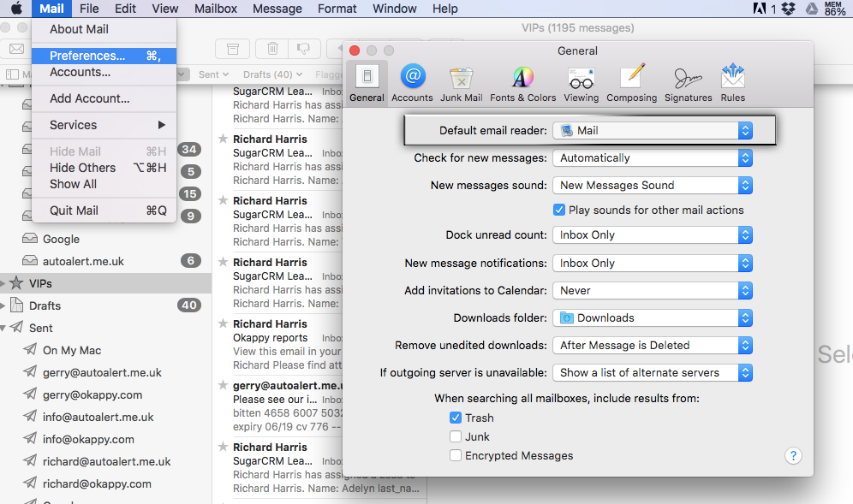Open the Fonts & Colors preferences tab
Screen dimensions: 853x504
click(522, 83)
